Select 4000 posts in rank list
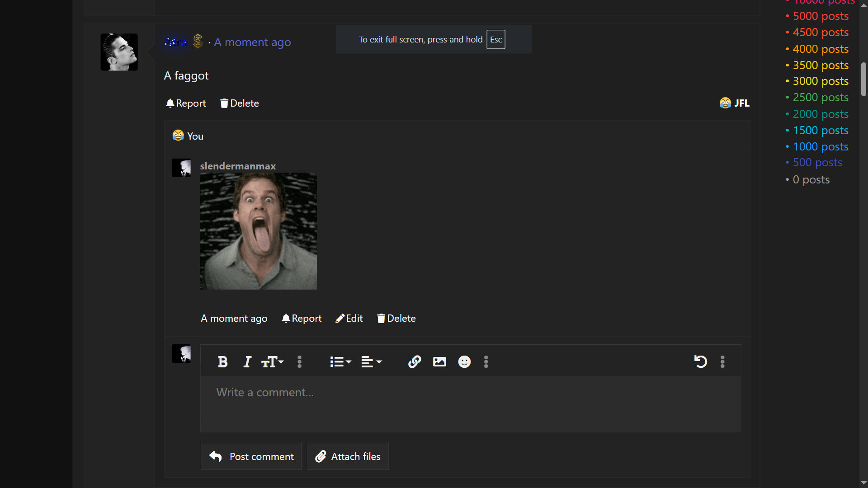The image size is (868, 488). (x=821, y=49)
